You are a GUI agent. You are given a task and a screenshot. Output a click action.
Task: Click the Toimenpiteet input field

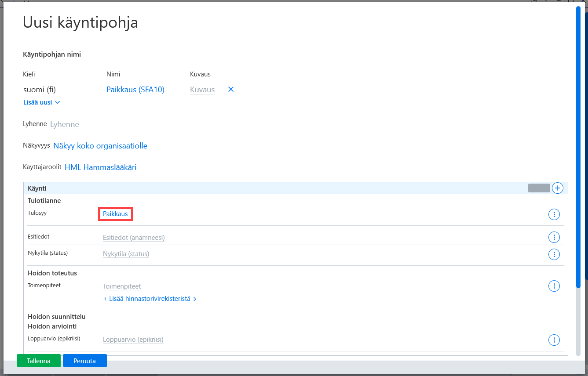pyautogui.click(x=122, y=286)
